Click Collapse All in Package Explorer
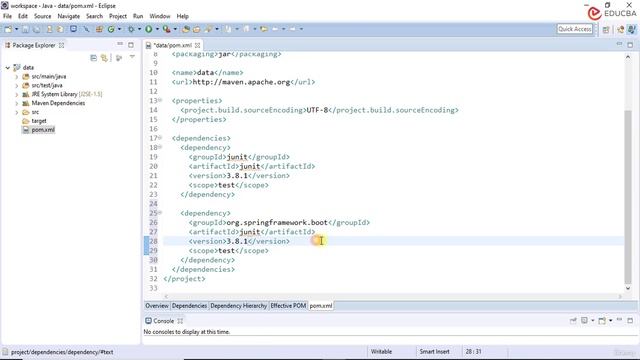Screen dimensions: 640x360 coord(93,58)
